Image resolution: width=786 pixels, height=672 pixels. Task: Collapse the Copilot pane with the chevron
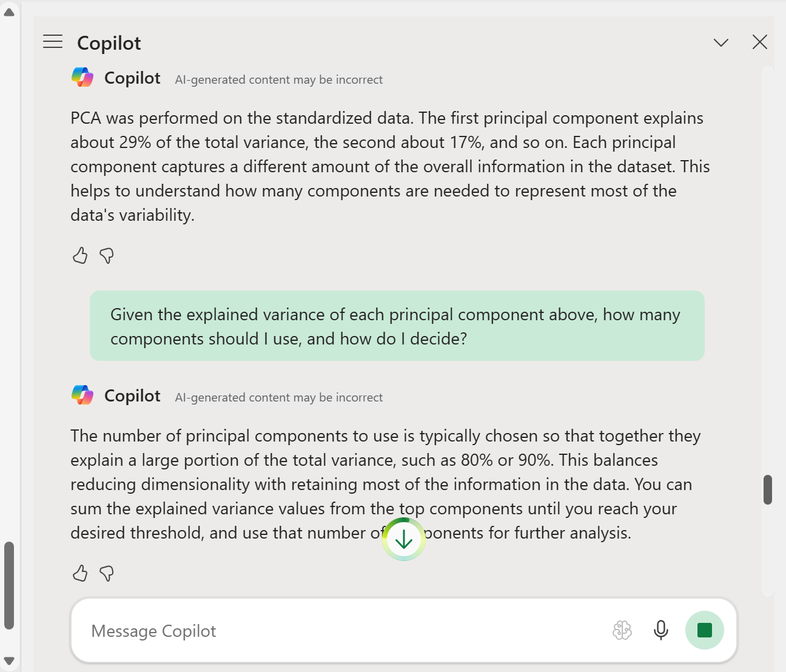720,42
